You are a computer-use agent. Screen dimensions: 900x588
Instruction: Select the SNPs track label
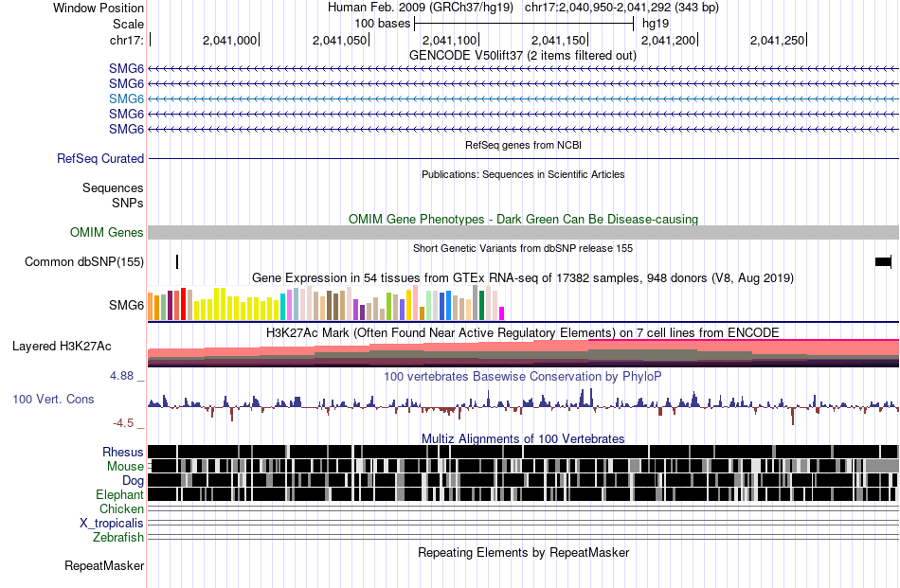128,203
